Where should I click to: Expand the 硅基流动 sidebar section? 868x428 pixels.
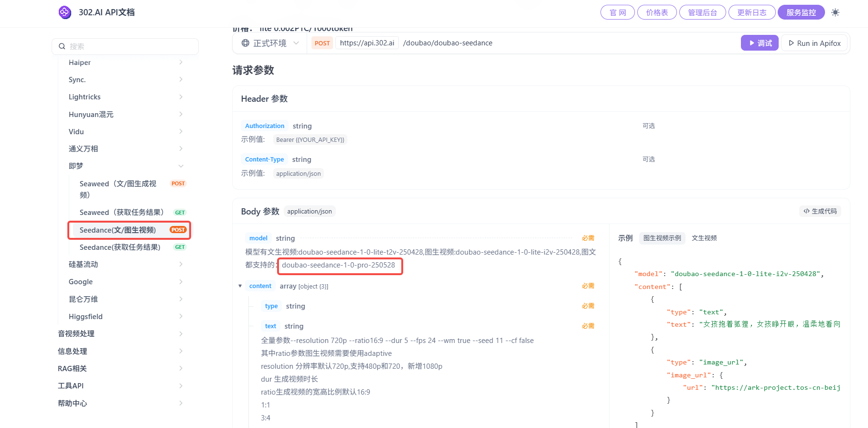point(126,264)
